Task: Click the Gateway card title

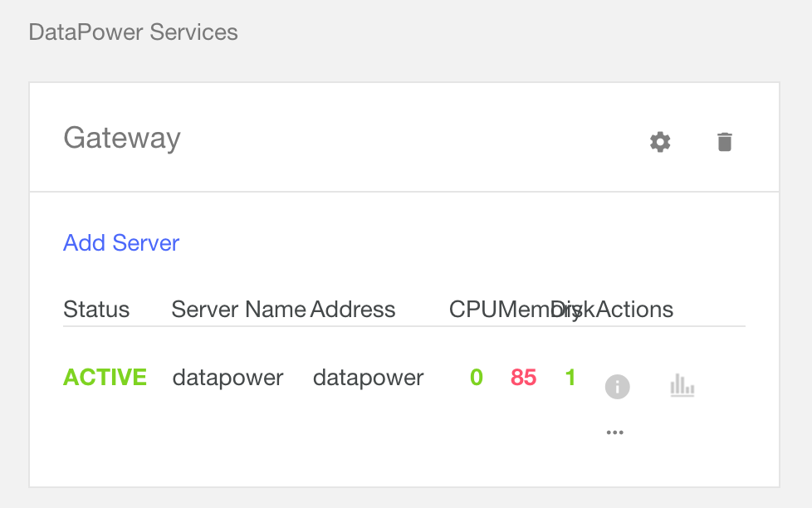Action: 121,138
